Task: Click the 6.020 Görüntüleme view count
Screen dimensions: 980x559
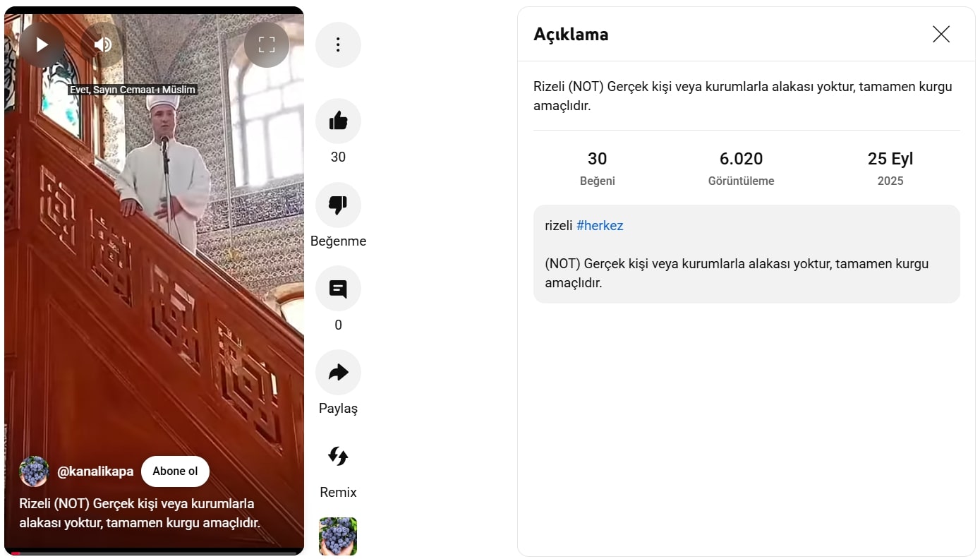Action: tap(741, 169)
